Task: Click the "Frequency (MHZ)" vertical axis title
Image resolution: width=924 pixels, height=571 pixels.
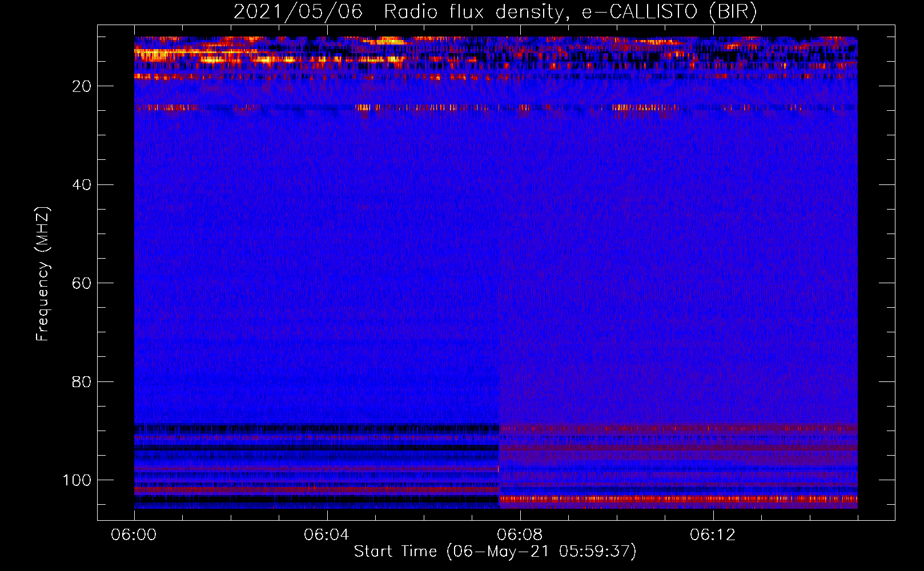Action: [43, 274]
